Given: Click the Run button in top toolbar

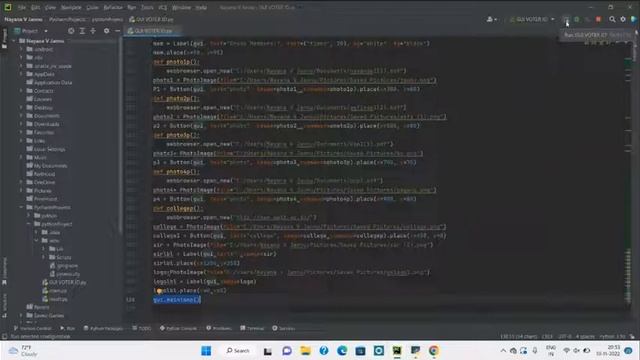Looking at the screenshot, I should coord(566,19).
